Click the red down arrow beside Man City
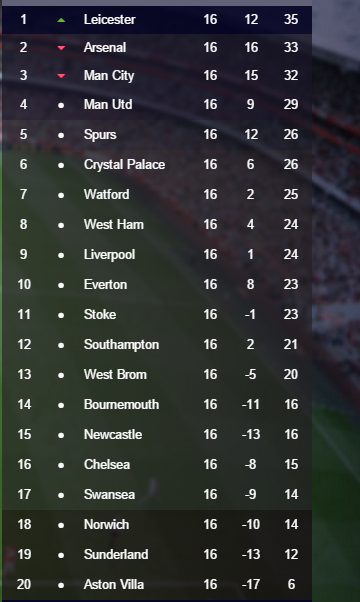The image size is (360, 602). click(x=61, y=76)
